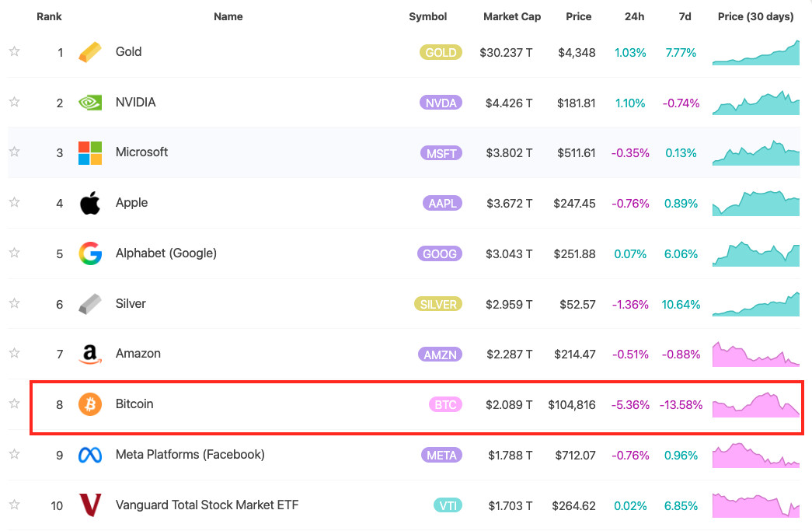Select the orange Bitcoin icon
The width and height of the screenshot is (812, 531).
point(89,404)
